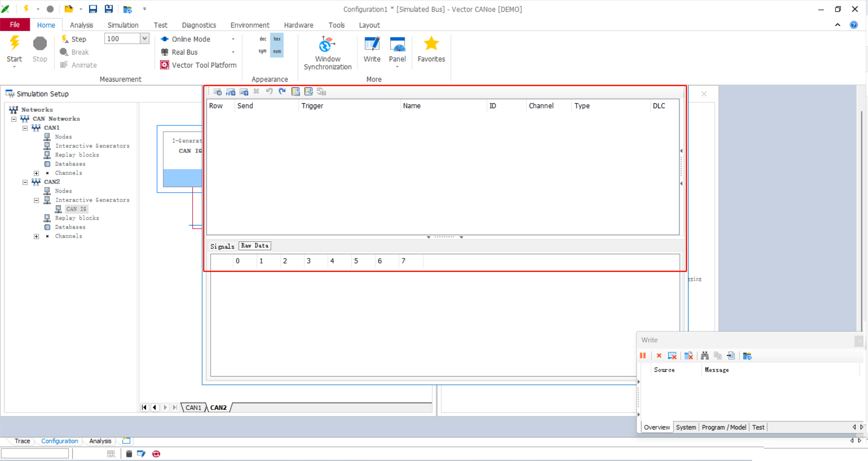The width and height of the screenshot is (868, 461).
Task: Add frame from database in IG toolbar
Action: [x=217, y=92]
